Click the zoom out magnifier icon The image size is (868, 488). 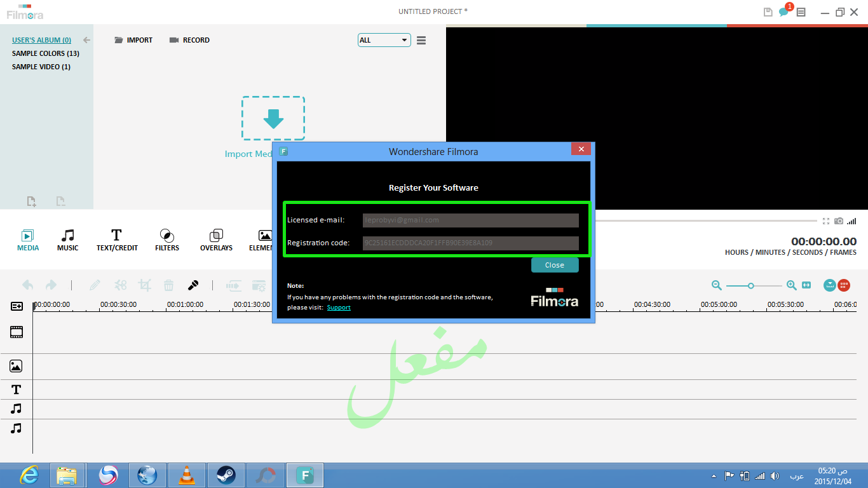[x=717, y=285]
